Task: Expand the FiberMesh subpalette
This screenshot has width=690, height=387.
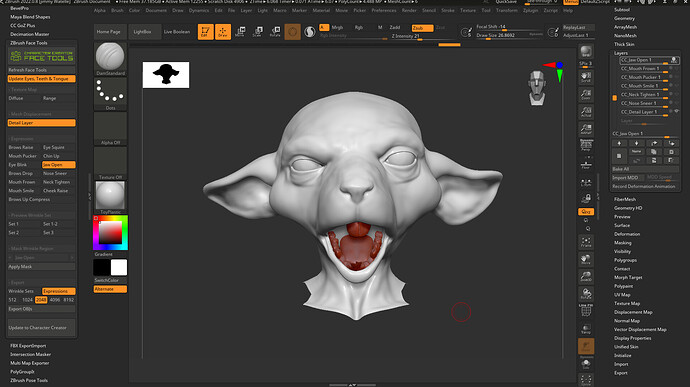Action: [625, 199]
